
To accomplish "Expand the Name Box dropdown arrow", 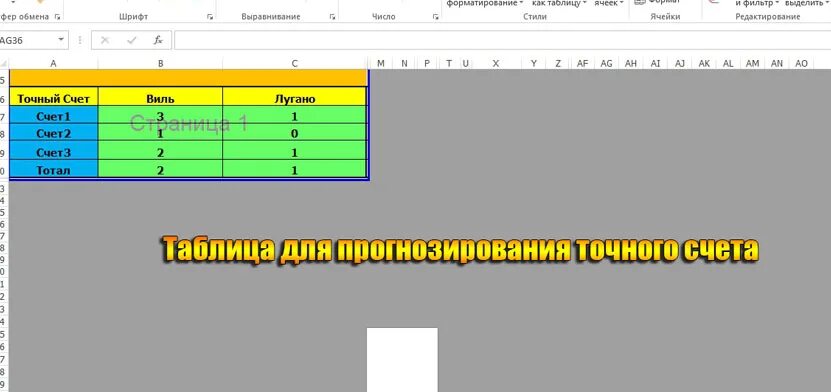I will coord(61,40).
